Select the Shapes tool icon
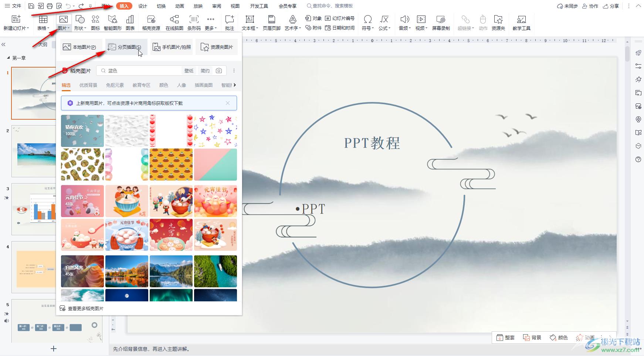This screenshot has height=356, width=644. [80, 19]
